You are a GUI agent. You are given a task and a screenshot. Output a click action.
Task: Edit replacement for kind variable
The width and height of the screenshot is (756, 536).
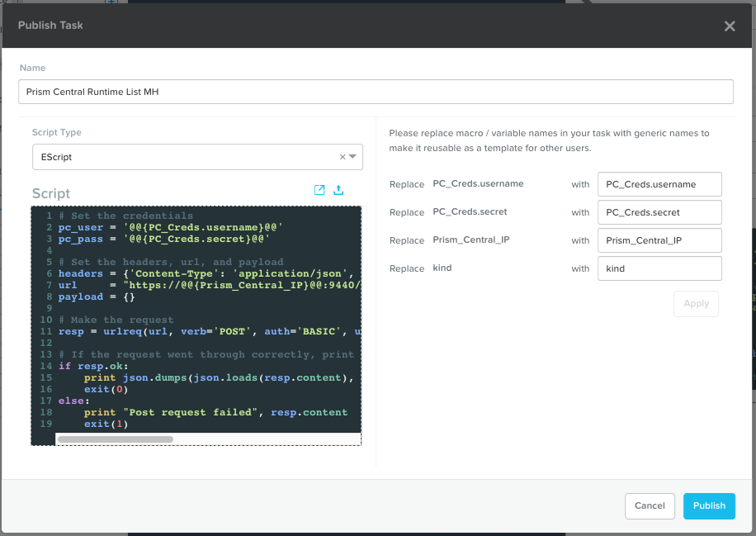click(x=659, y=268)
